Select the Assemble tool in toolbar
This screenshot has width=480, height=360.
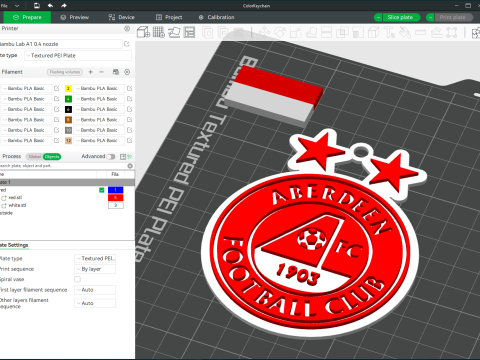coord(436,33)
